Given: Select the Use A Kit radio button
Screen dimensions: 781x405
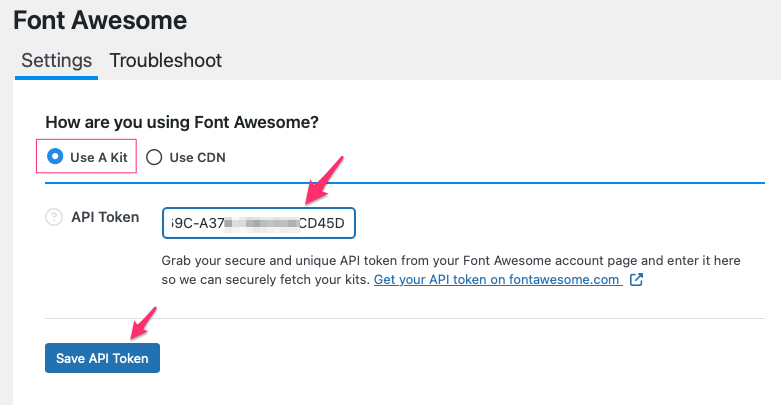Looking at the screenshot, I should pyautogui.click(x=55, y=157).
